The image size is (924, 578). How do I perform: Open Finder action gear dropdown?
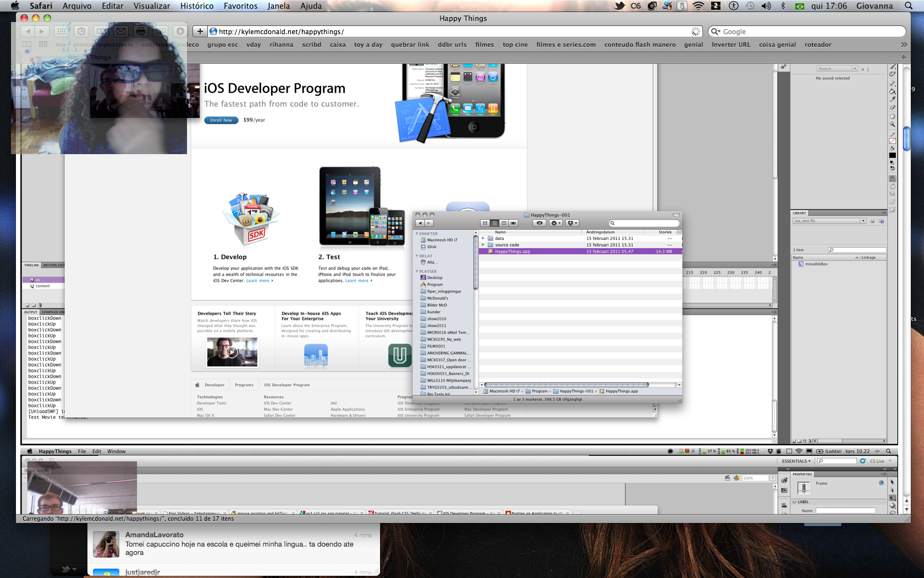[x=556, y=223]
